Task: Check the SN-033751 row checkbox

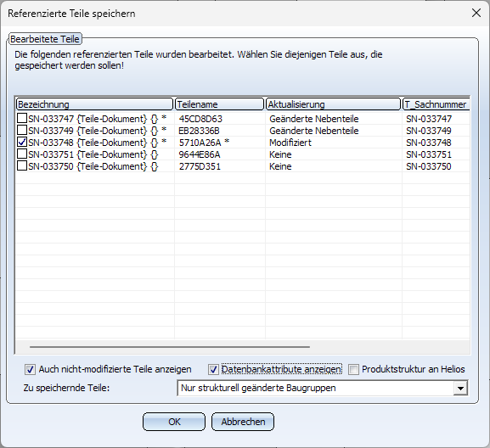Action: (22, 154)
